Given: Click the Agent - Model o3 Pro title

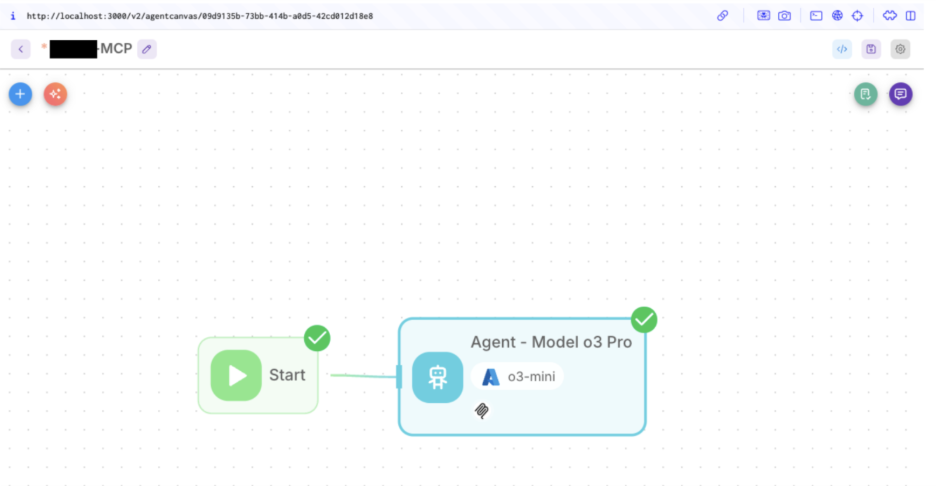Looking at the screenshot, I should [551, 342].
